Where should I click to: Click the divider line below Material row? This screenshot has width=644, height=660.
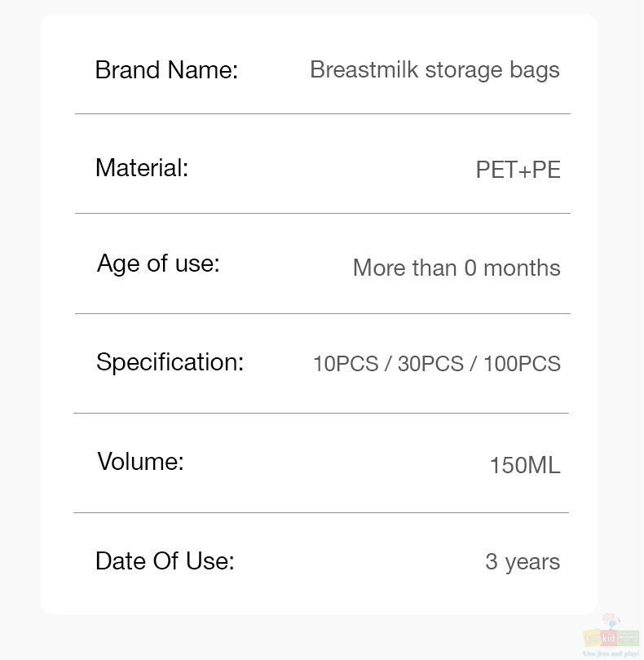[323, 214]
